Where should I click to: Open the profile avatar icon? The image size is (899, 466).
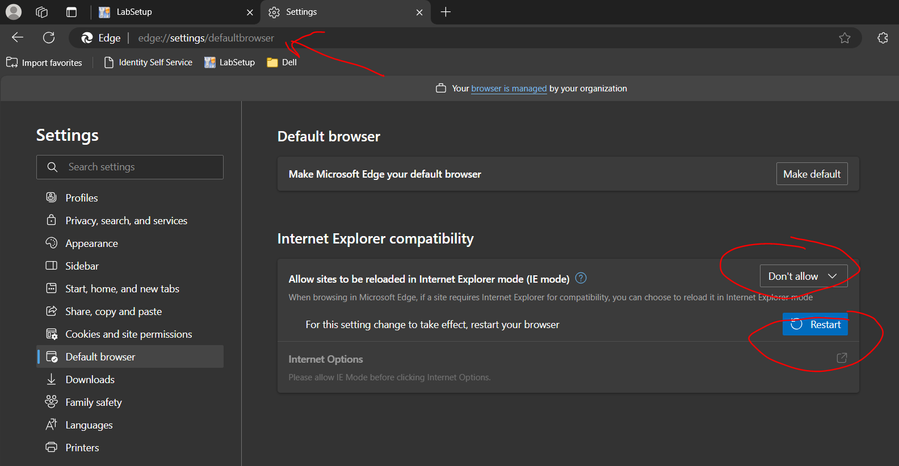14,12
